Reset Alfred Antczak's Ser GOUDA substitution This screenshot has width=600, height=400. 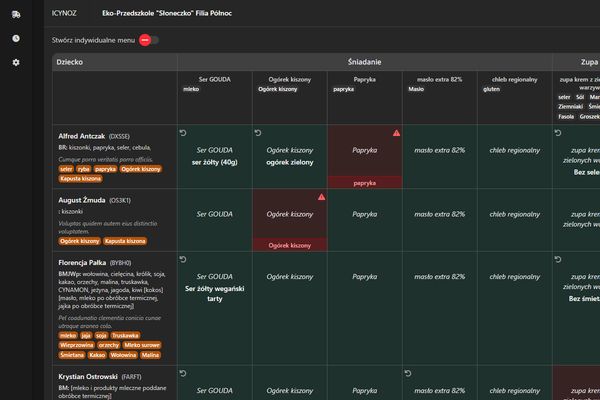[x=183, y=132]
